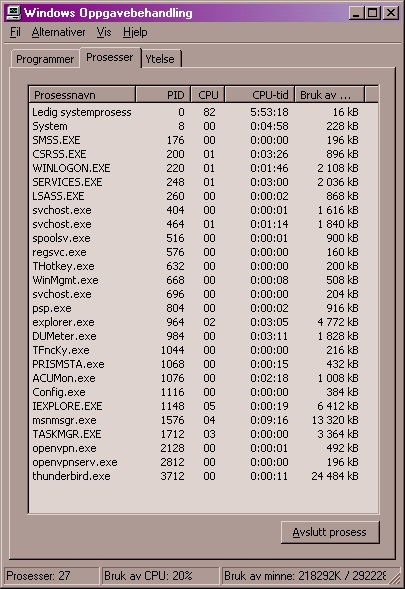
Task: Click the Avslutt prosess button
Action: (x=330, y=532)
